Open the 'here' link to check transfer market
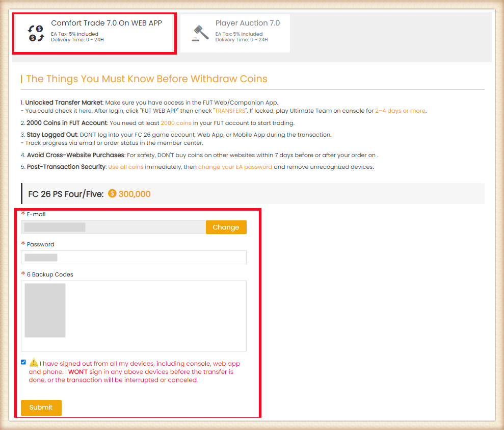504x430 pixels. (85, 111)
